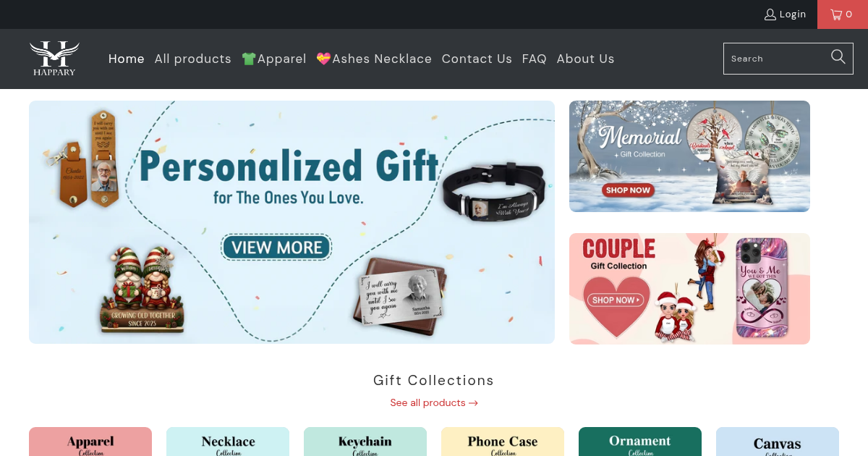Open the Canvas collection tile
Viewport: 868px width, 456px height.
click(x=778, y=442)
